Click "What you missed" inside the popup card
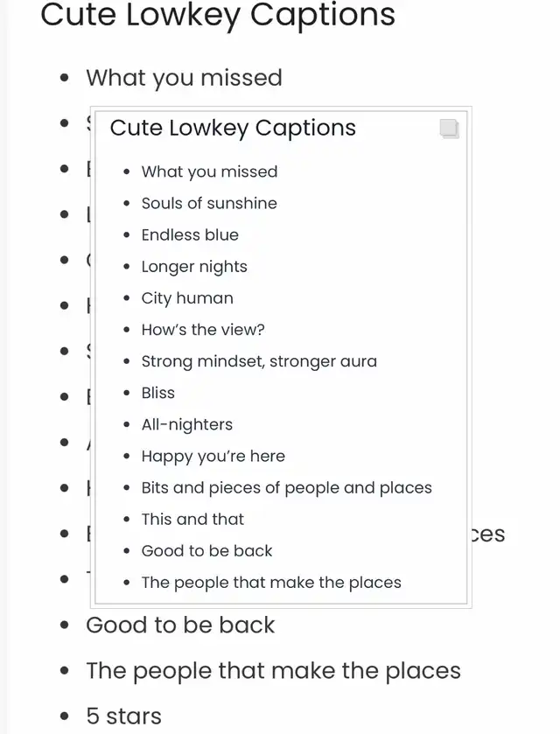This screenshot has width=560, height=734. [209, 171]
